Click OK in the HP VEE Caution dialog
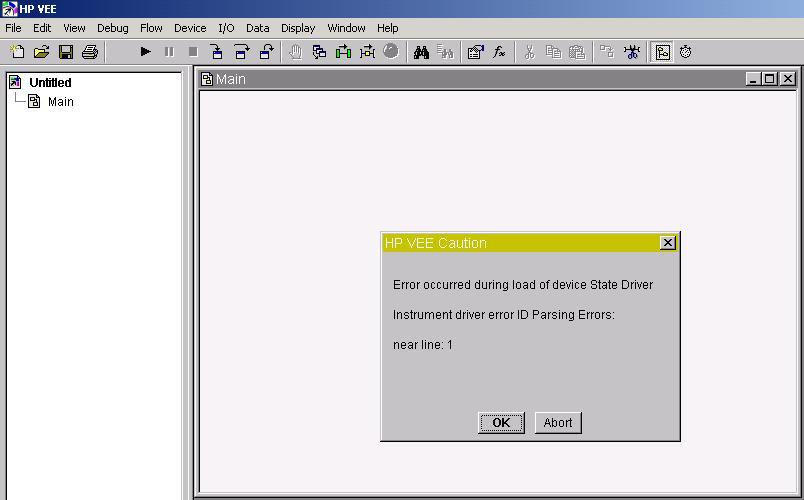 click(501, 423)
